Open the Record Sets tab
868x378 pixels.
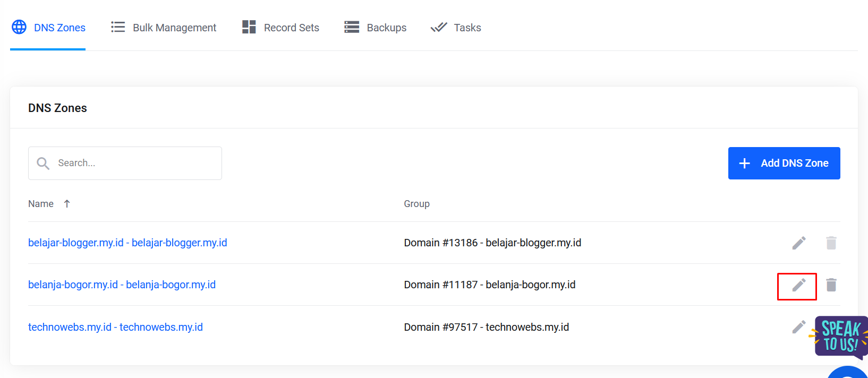[x=291, y=28]
